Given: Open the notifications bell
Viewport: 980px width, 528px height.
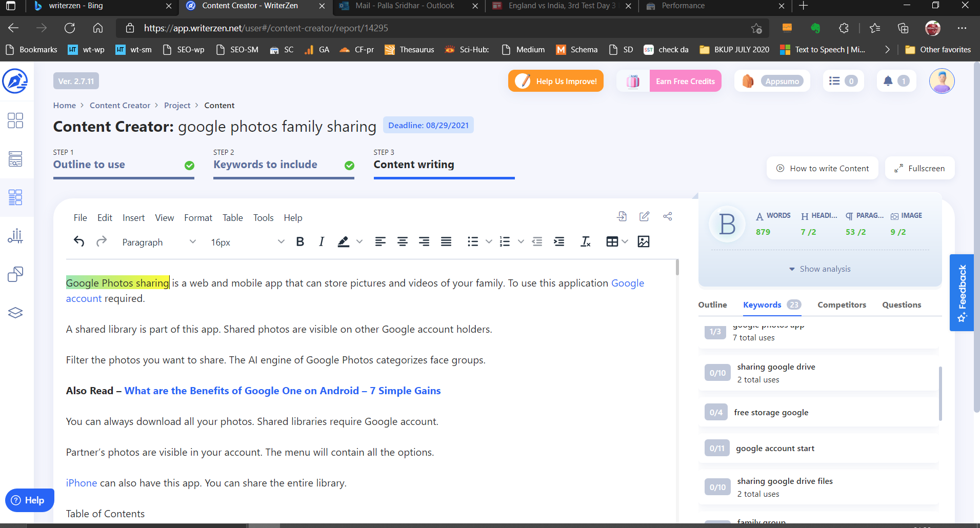Looking at the screenshot, I should (x=896, y=81).
